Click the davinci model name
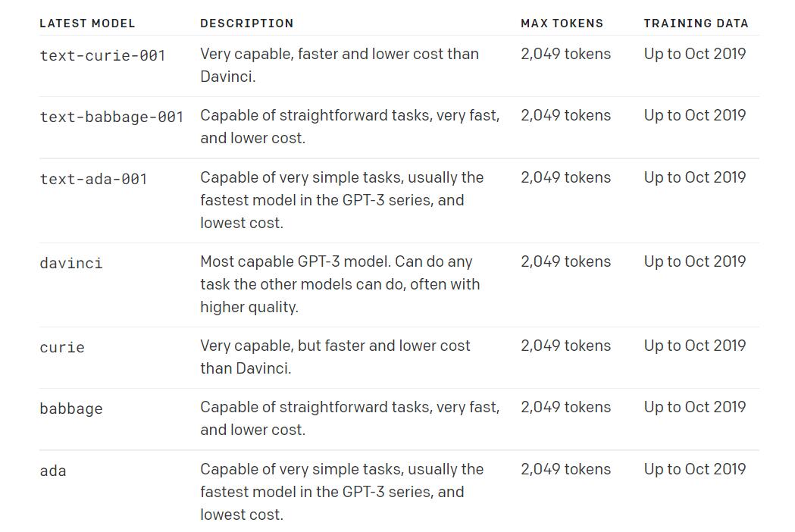Image resolution: width=795 pixels, height=532 pixels. coord(70,263)
